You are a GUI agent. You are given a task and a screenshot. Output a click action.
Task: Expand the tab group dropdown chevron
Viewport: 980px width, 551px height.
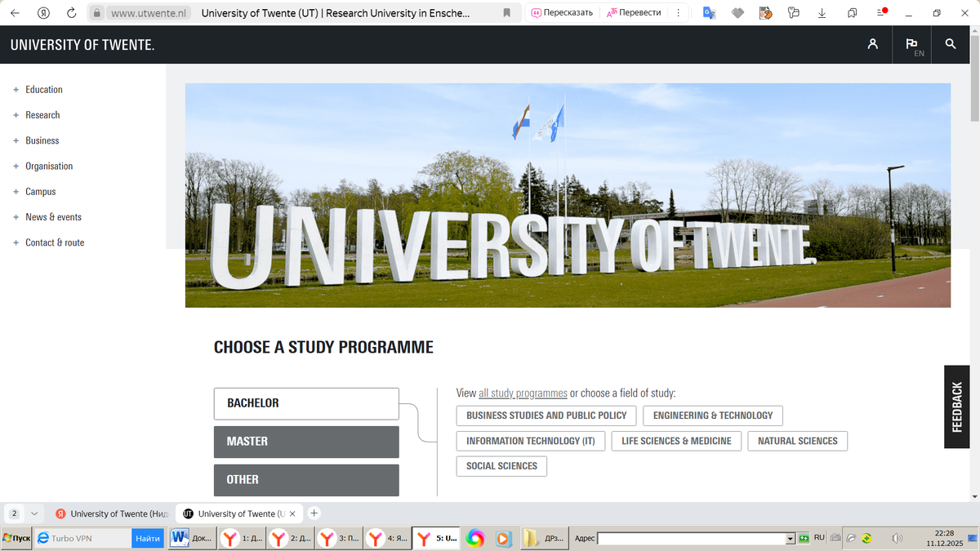tap(33, 513)
